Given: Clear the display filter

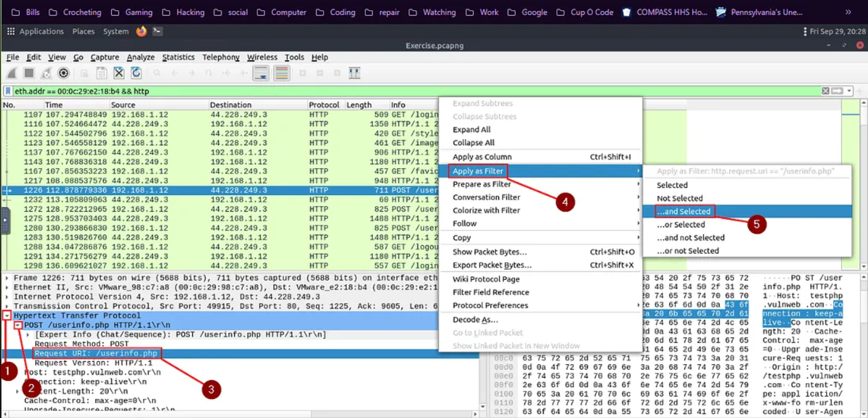Looking at the screenshot, I should pos(825,91).
